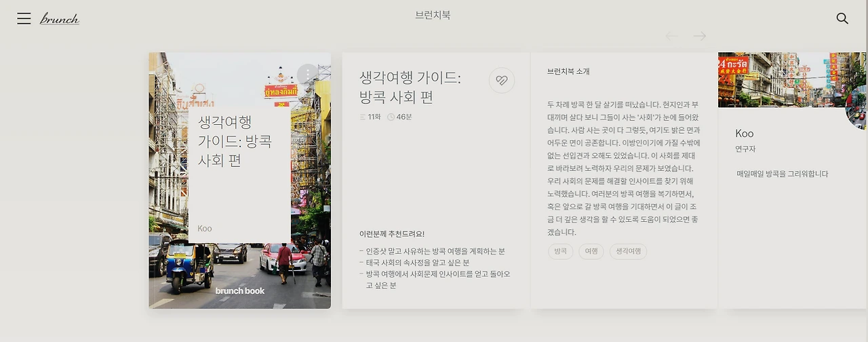Show next card with right arrow
Image resolution: width=868 pixels, height=342 pixels.
click(x=700, y=36)
